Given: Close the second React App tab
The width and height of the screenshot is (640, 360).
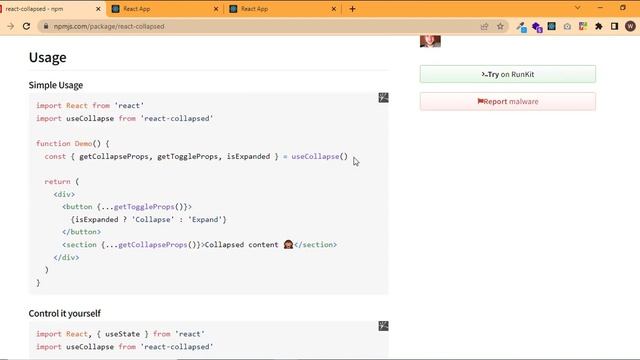Looking at the screenshot, I should coord(216,9).
